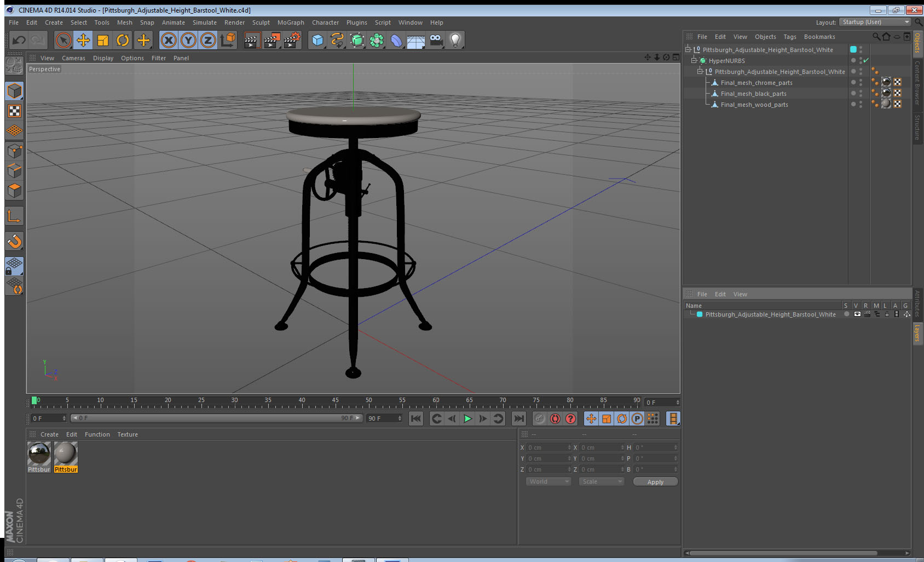The width and height of the screenshot is (924, 562).
Task: Switch to Texture mode checkerboard icon
Action: (x=14, y=111)
